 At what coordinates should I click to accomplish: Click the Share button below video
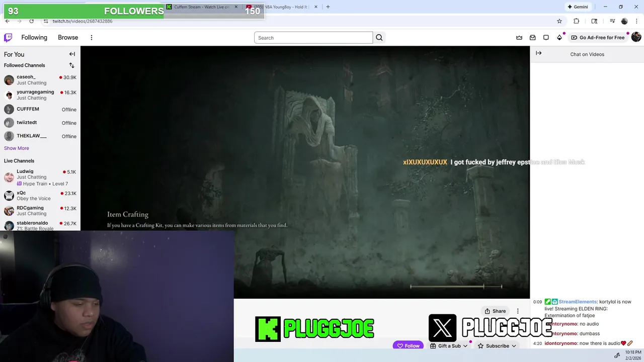tap(496, 311)
